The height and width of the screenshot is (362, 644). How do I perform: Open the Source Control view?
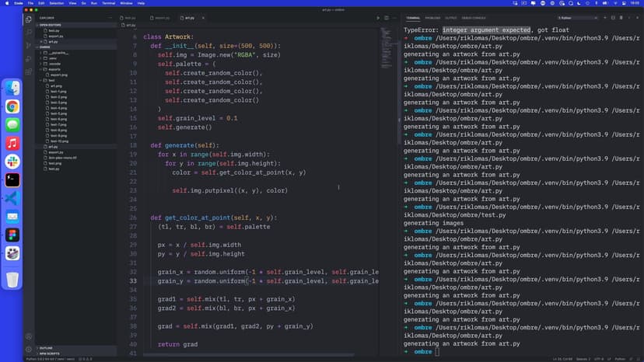(x=29, y=45)
